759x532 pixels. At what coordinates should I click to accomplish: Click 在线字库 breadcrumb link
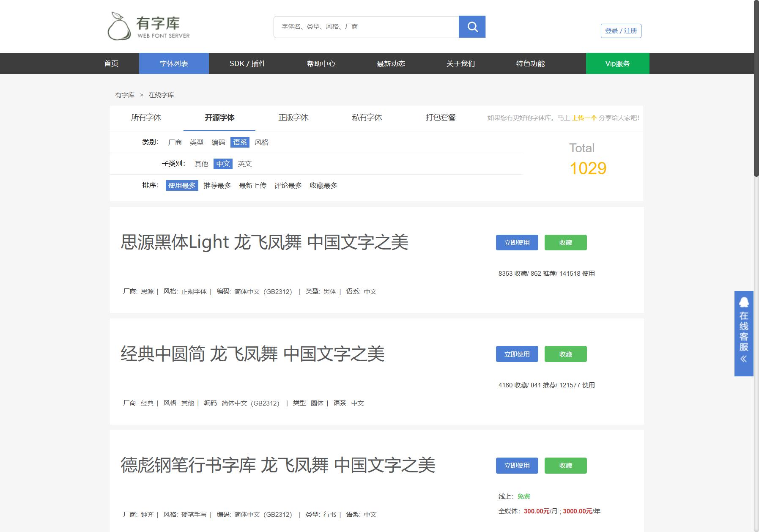[161, 95]
